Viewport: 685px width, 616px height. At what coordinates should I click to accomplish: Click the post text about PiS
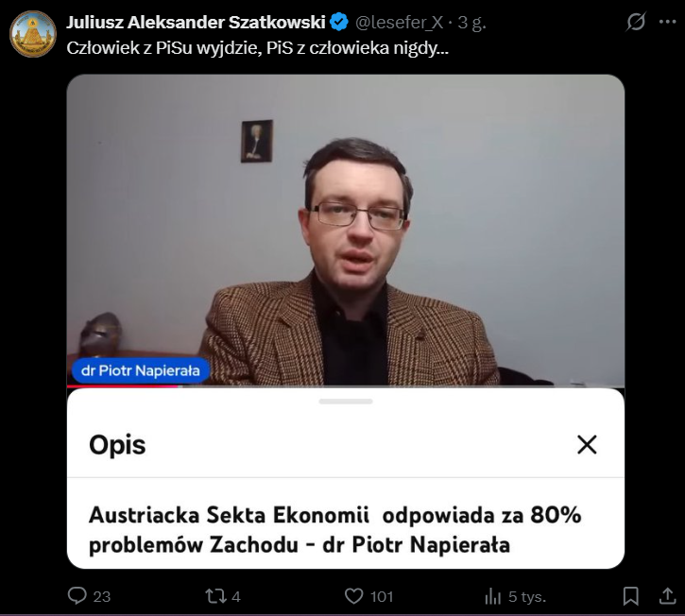pyautogui.click(x=257, y=48)
